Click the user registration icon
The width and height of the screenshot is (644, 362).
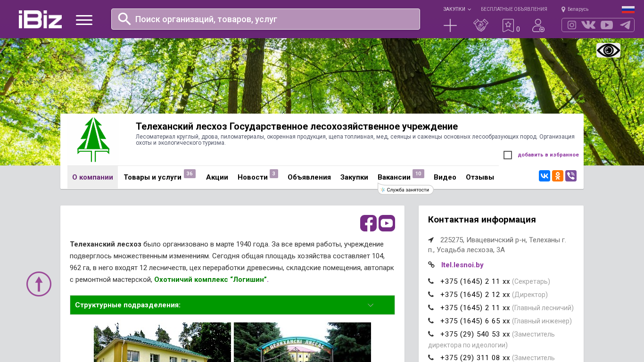point(538,25)
